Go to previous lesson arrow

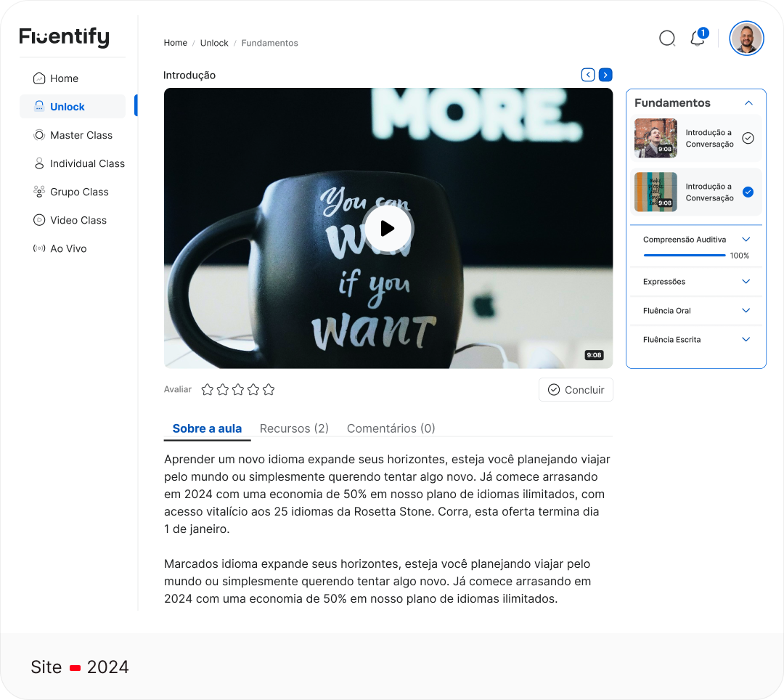[588, 75]
